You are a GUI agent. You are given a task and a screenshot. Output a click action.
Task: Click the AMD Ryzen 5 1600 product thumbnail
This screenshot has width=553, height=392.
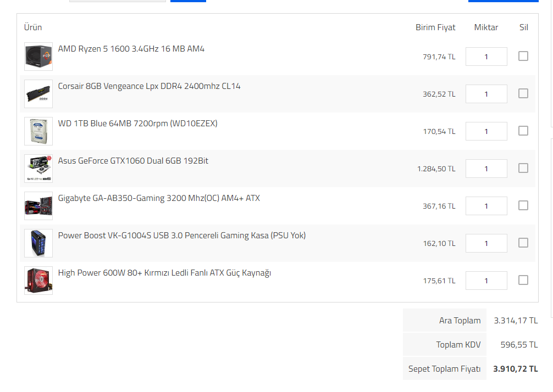(x=38, y=57)
